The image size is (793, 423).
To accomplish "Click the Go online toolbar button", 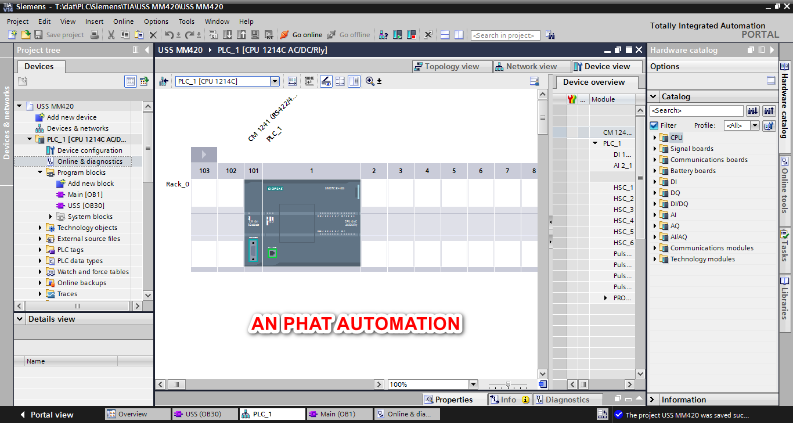I will pos(299,34).
